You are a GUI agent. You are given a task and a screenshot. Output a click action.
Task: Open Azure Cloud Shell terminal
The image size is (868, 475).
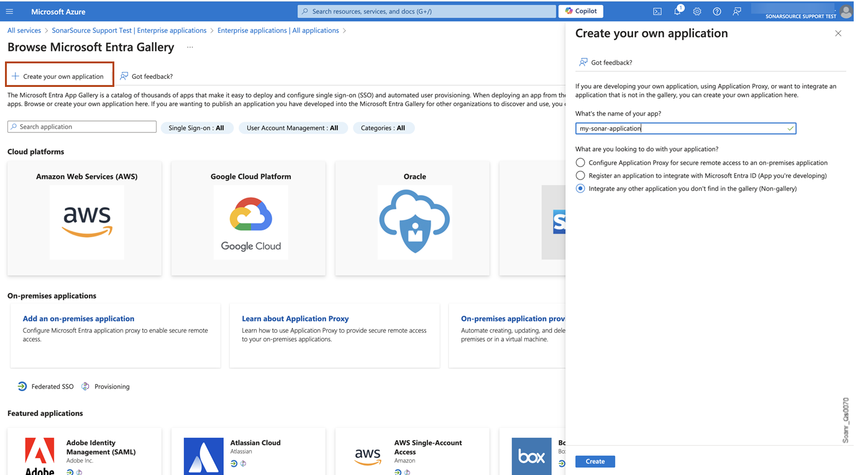coord(657,11)
